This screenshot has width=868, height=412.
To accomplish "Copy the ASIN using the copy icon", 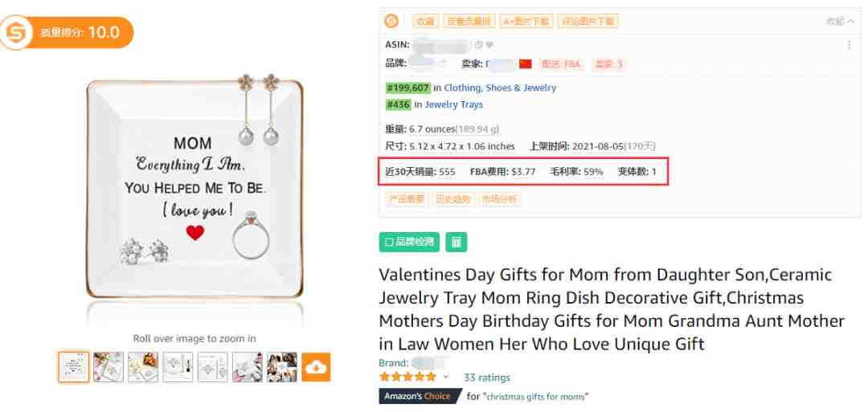I will 479,45.
